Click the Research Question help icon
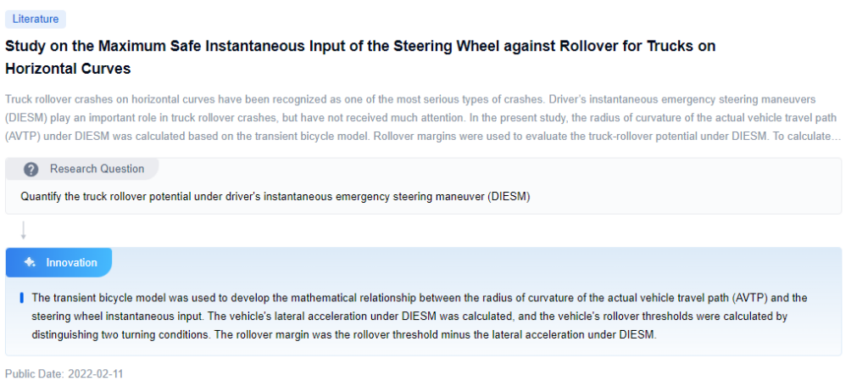Screen dimensions: 868x392 31,169
